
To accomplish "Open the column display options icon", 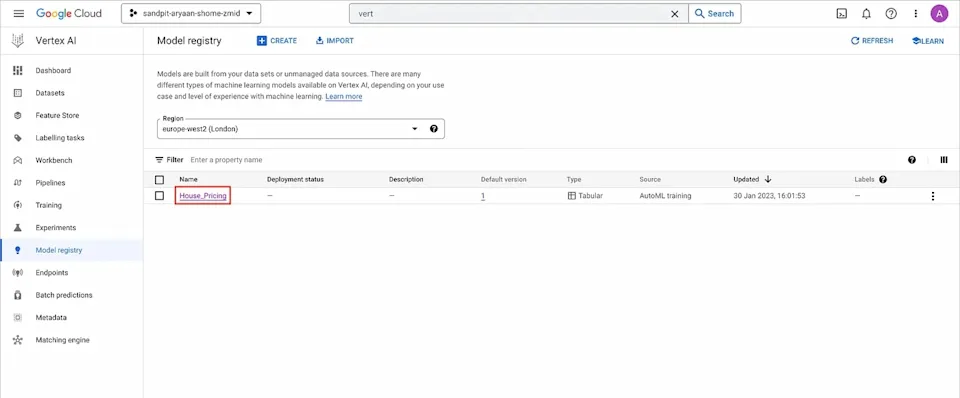I will (943, 160).
